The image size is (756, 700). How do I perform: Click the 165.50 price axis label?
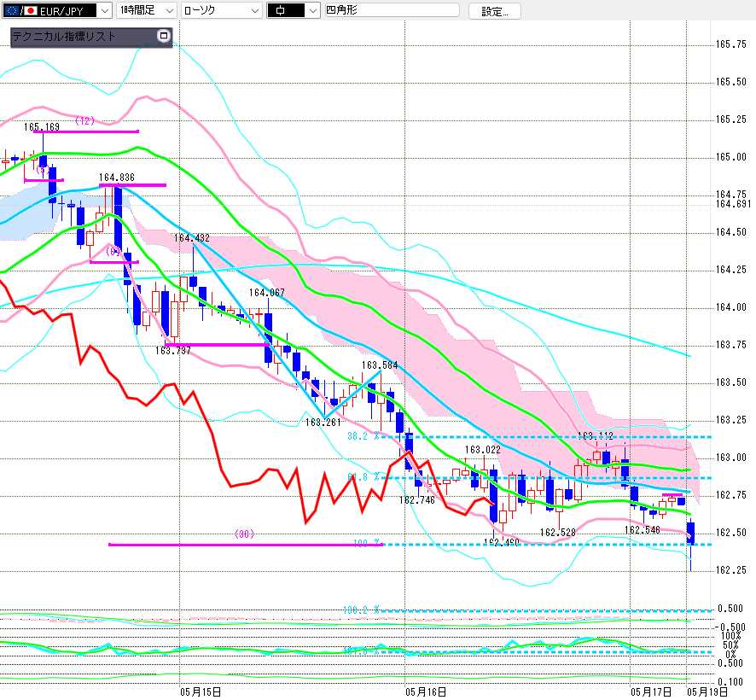730,82
